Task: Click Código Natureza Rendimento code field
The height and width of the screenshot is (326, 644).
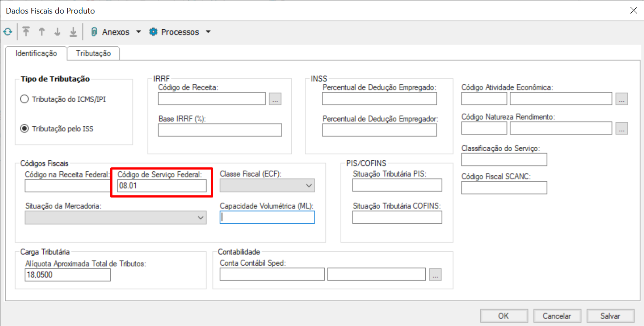Action: [x=484, y=128]
